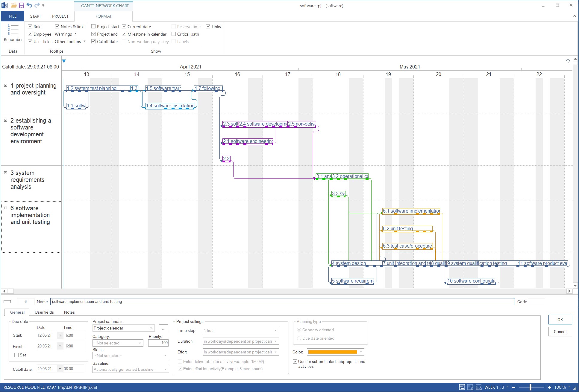Click the Gantt view icon in the status bar
The width and height of the screenshot is (579, 392).
coord(462,387)
